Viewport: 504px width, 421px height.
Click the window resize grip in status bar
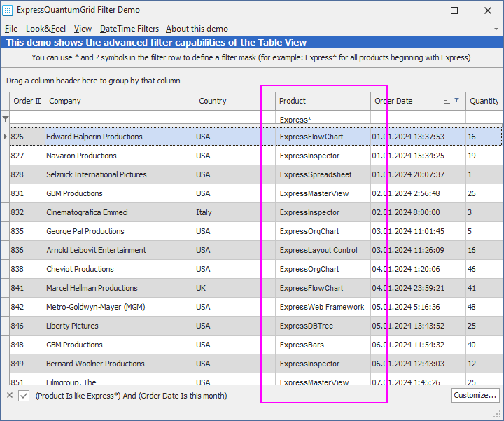click(x=498, y=414)
